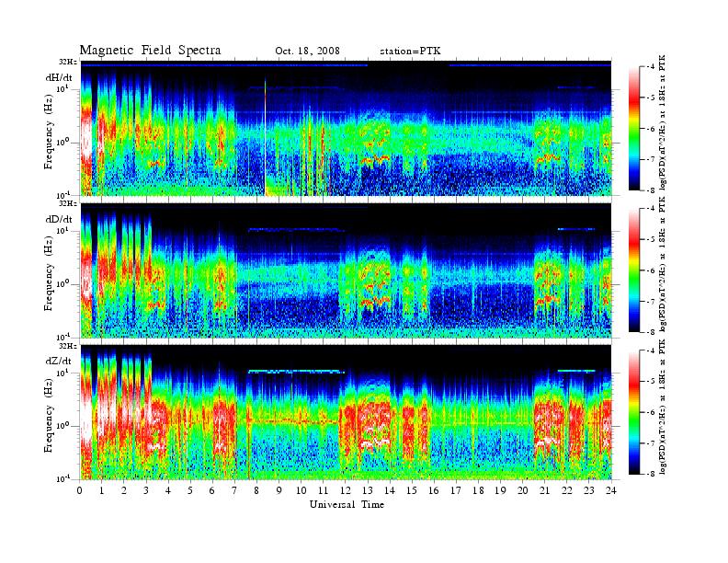Click hour tick "11" on the time axis
The width and height of the screenshot is (728, 563).
(324, 490)
